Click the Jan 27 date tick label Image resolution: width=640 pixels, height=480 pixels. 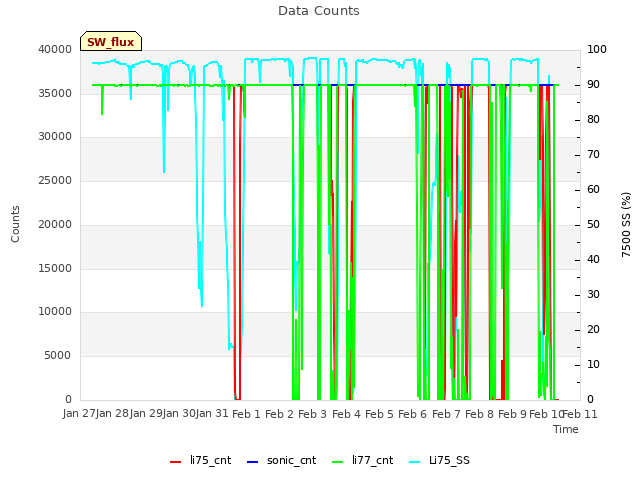[79, 414]
